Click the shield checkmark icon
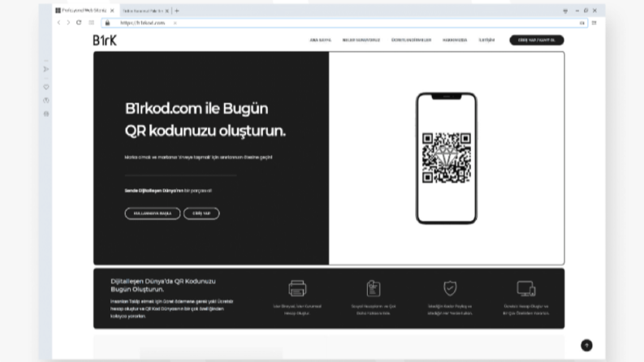This screenshot has width=644, height=362. (x=450, y=288)
